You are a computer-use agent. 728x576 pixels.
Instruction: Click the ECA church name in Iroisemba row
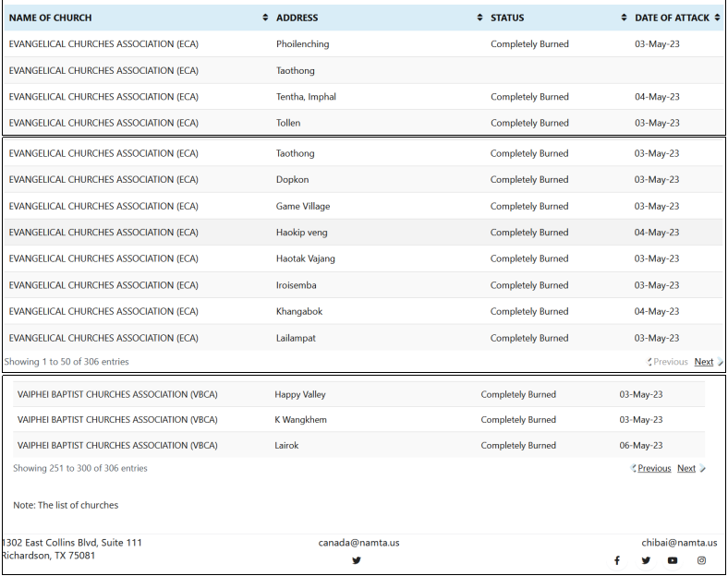[x=103, y=285]
